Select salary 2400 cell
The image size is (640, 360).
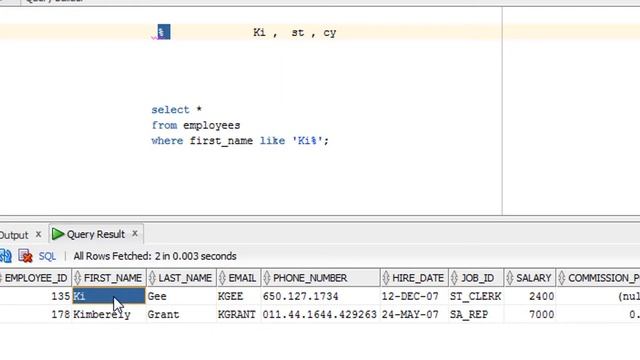[530, 296]
